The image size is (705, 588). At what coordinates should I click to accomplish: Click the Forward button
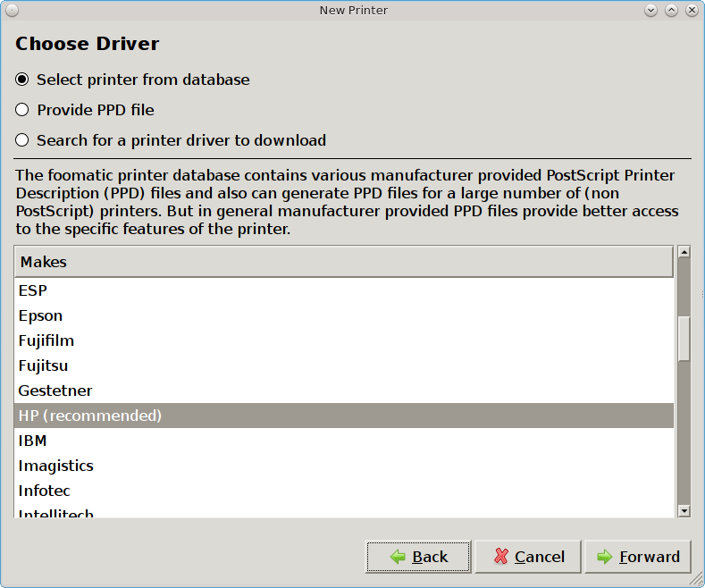coord(638,557)
